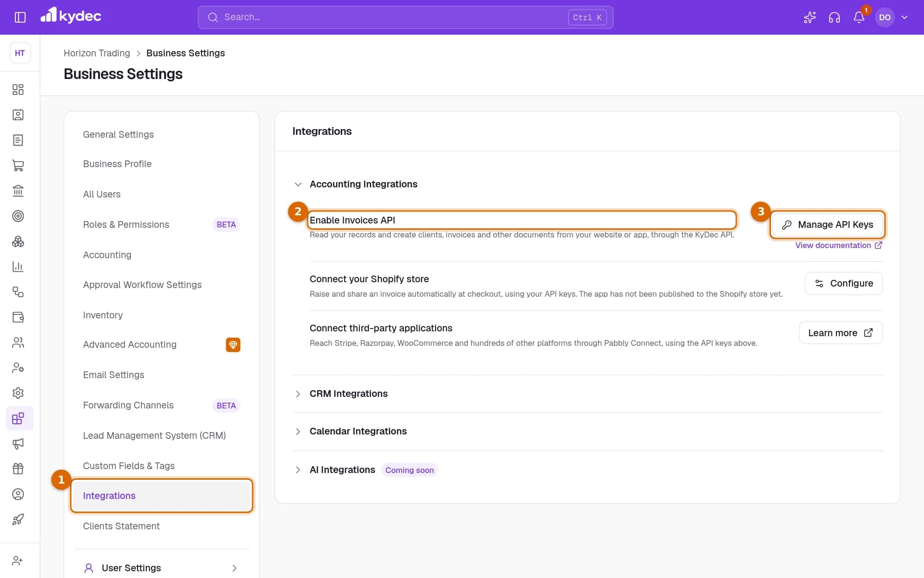
Task: Open the bank building icon in sidebar
Action: 18,191
